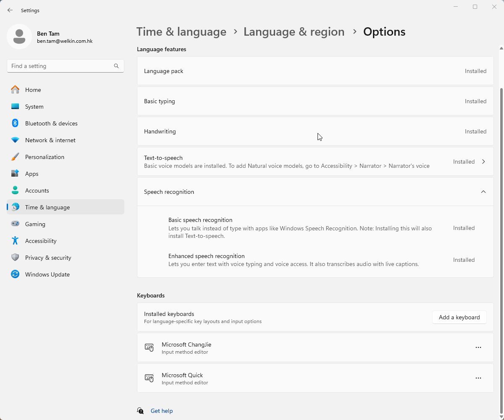Click the Handwriting row label
This screenshot has height=420, width=504.
[160, 131]
